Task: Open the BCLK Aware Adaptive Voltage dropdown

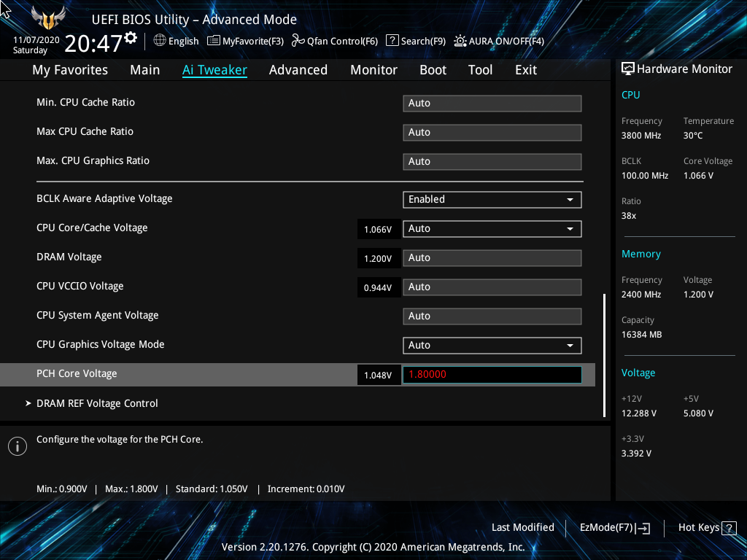Action: (492, 200)
